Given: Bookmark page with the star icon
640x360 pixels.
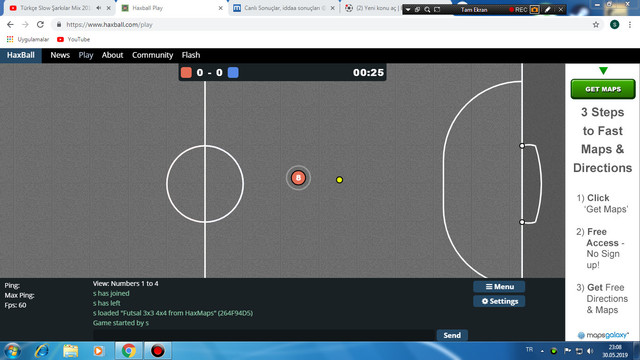Looking at the screenshot, I should pos(596,24).
